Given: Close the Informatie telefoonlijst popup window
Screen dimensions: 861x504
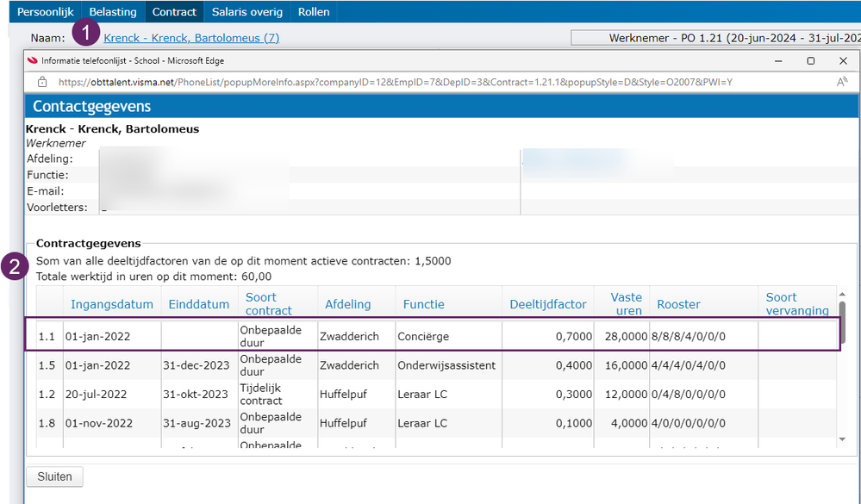Looking at the screenshot, I should coord(844,61).
